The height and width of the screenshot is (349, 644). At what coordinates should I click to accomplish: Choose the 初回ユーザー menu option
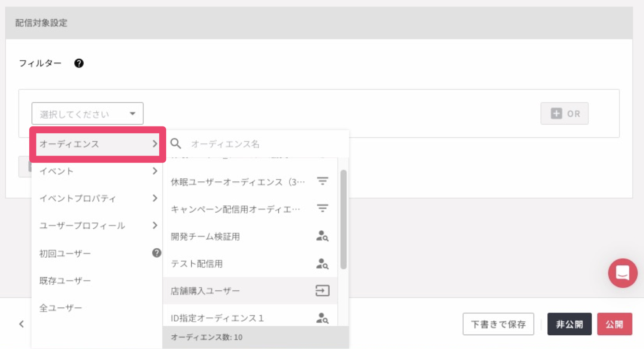click(x=98, y=253)
